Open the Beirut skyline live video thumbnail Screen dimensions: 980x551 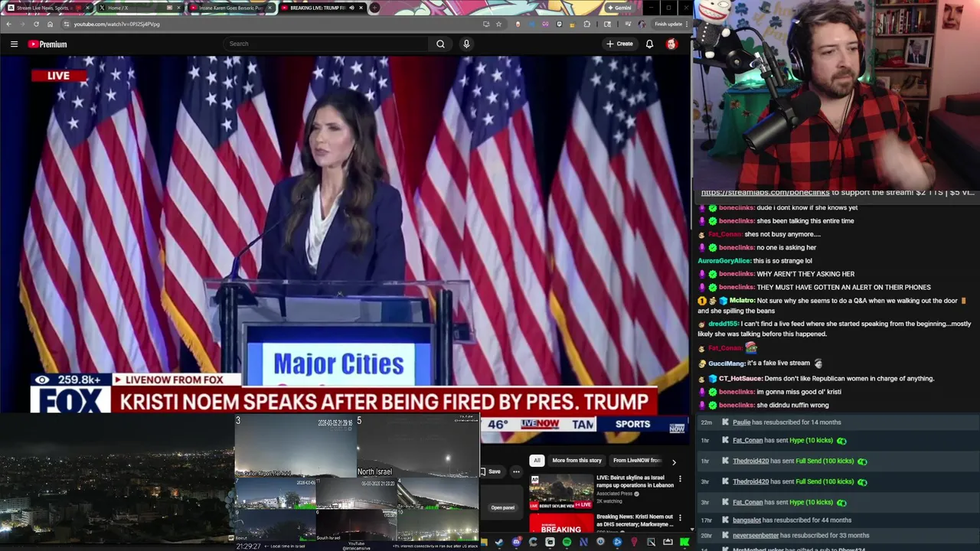click(x=561, y=491)
